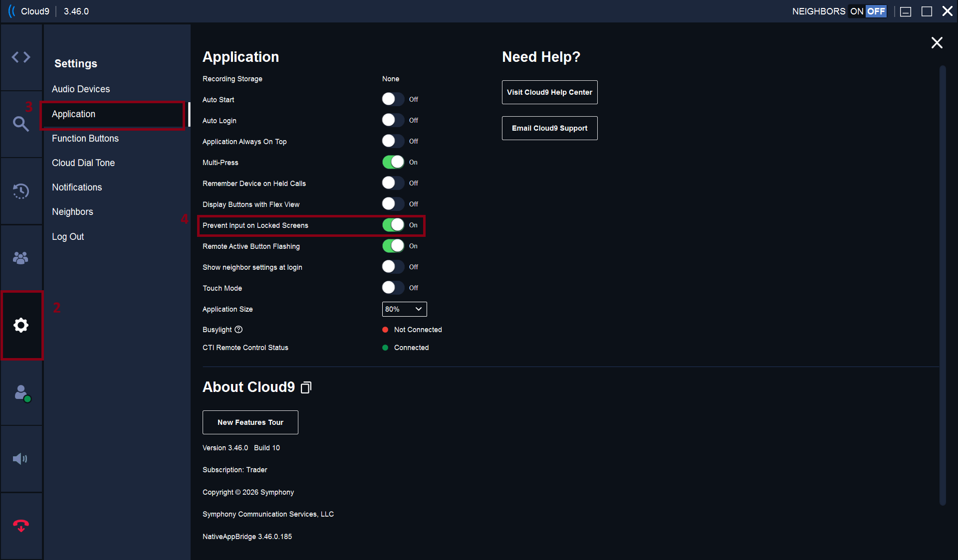Enable Display Buttons with Flex View
958x560 pixels.
click(393, 204)
